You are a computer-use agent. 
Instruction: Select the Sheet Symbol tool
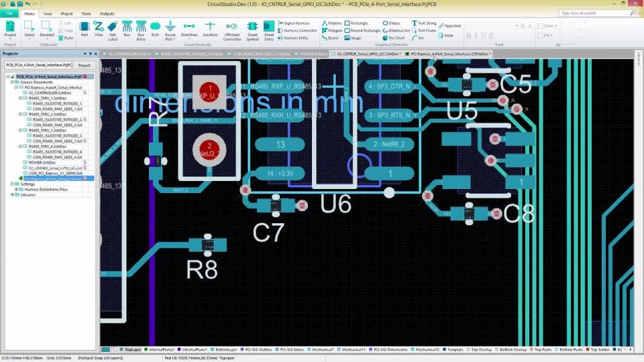[x=252, y=32]
